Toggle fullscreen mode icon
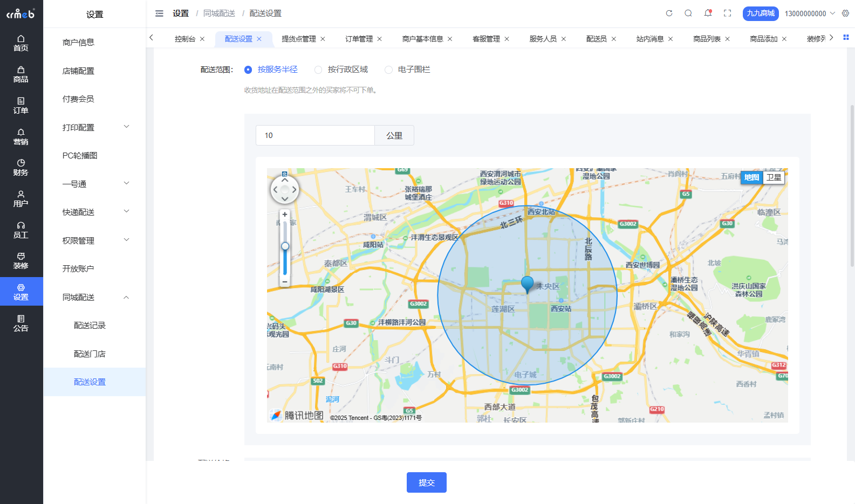This screenshot has width=855, height=504. [x=727, y=13]
